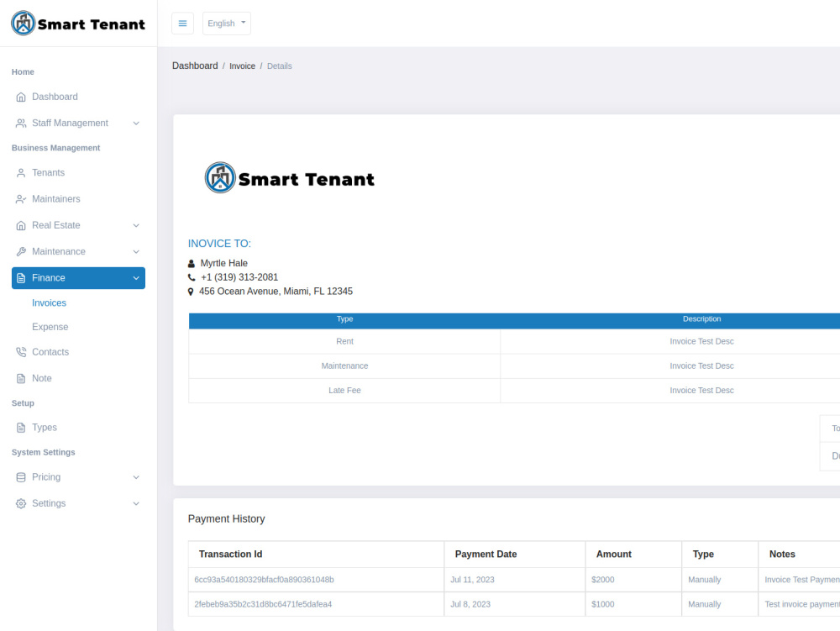This screenshot has width=840, height=631.
Task: Click payment date Jul 11, 2023
Action: click(472, 580)
